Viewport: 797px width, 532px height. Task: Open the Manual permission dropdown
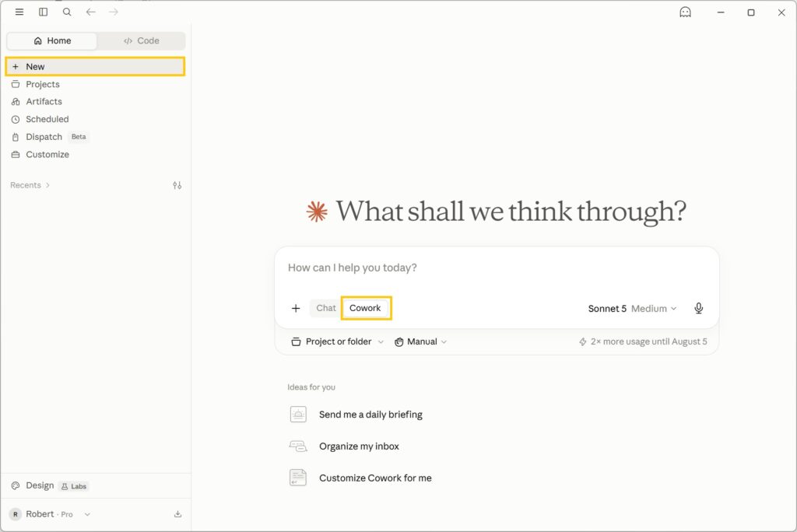click(421, 342)
